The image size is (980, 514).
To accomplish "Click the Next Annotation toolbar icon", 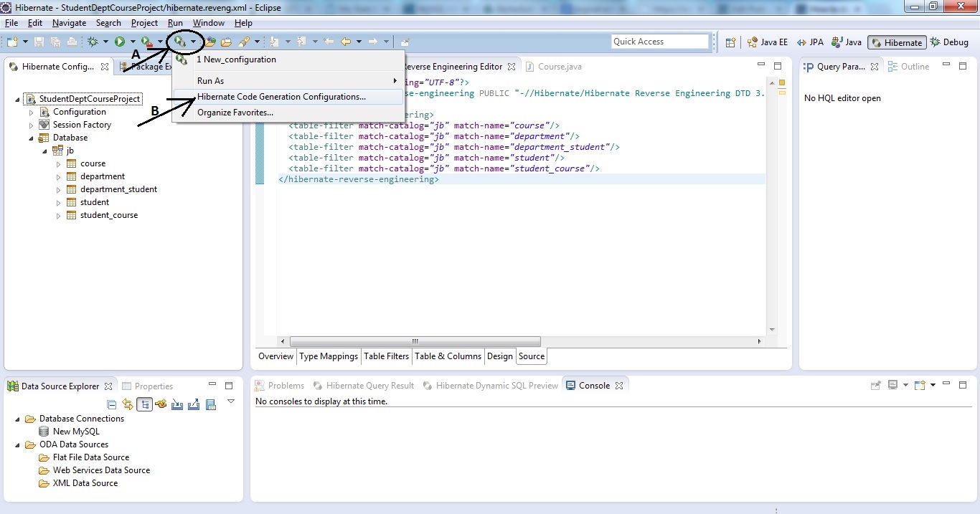I will [x=275, y=42].
